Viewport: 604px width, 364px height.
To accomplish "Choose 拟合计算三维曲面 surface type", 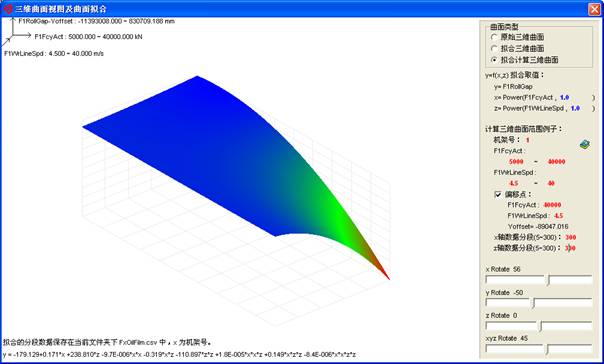I will [x=525, y=60].
